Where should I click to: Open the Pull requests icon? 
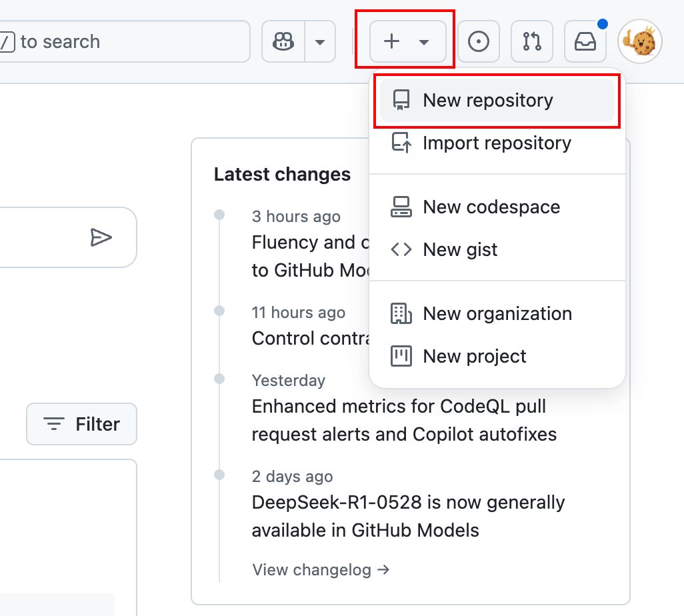(x=532, y=42)
